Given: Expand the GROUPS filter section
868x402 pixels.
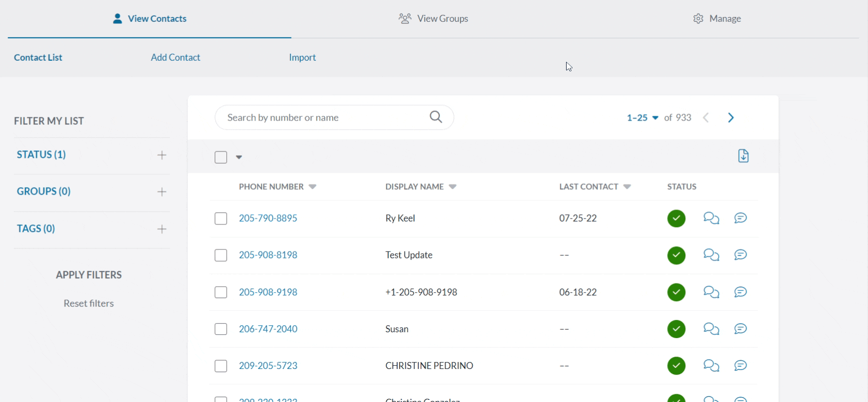Looking at the screenshot, I should pos(162,192).
